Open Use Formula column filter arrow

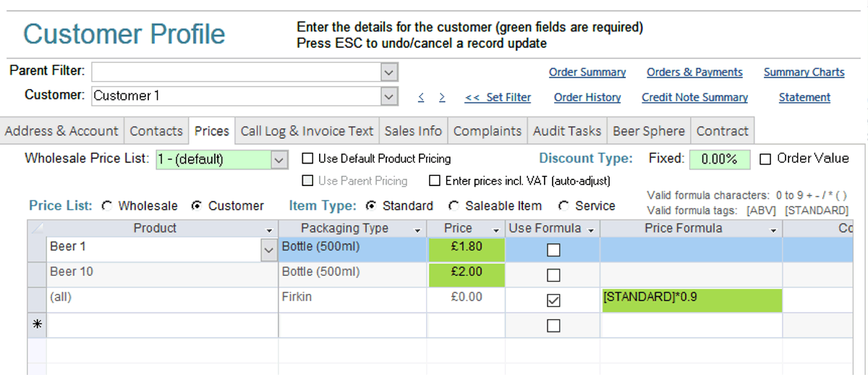click(591, 229)
